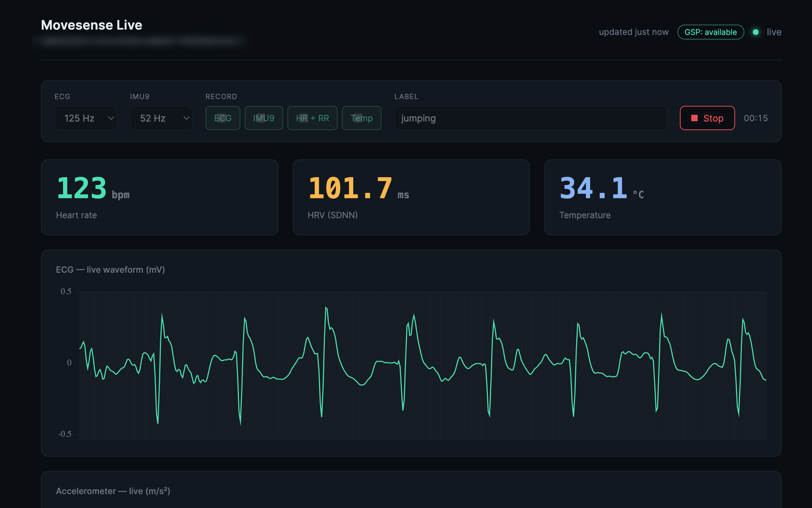The height and width of the screenshot is (508, 812).
Task: Toggle ECG recording channel
Action: pos(223,118)
